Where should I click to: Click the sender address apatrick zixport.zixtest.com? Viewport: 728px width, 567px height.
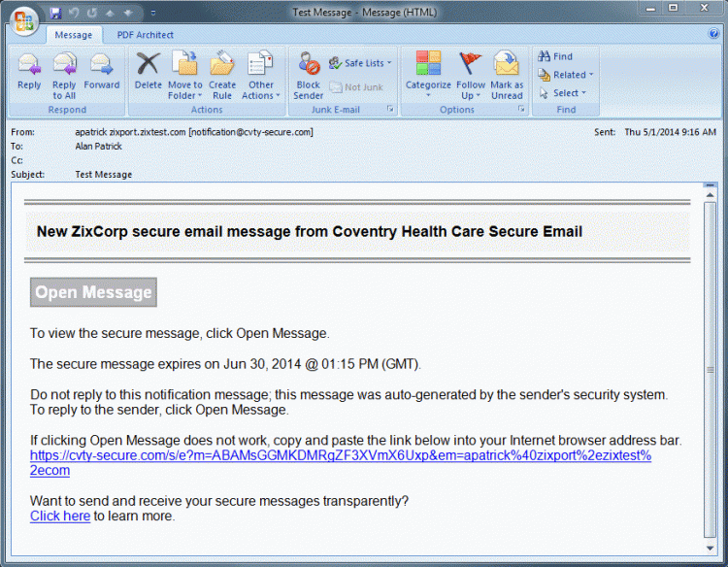coord(194,132)
